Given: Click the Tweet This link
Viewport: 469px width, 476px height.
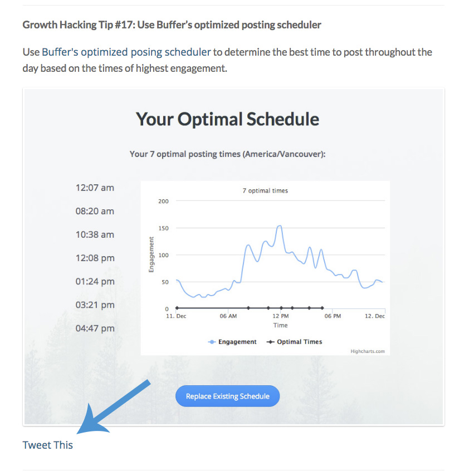Looking at the screenshot, I should pyautogui.click(x=48, y=445).
